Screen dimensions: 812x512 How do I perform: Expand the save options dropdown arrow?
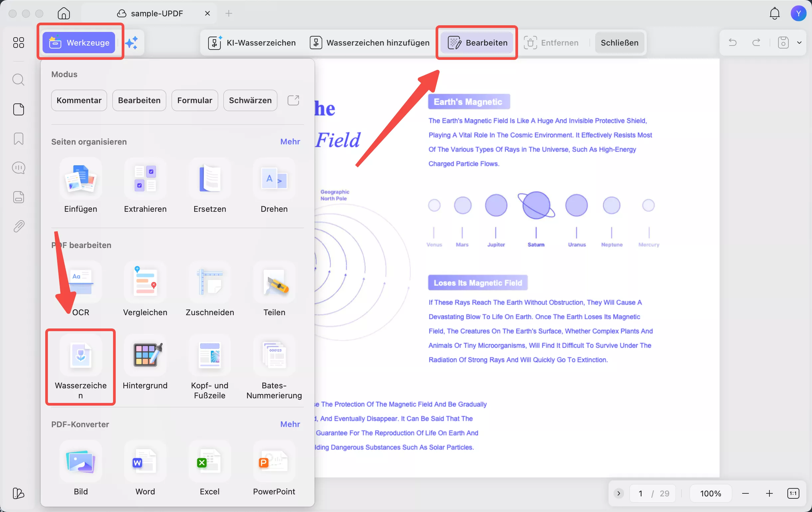point(799,43)
